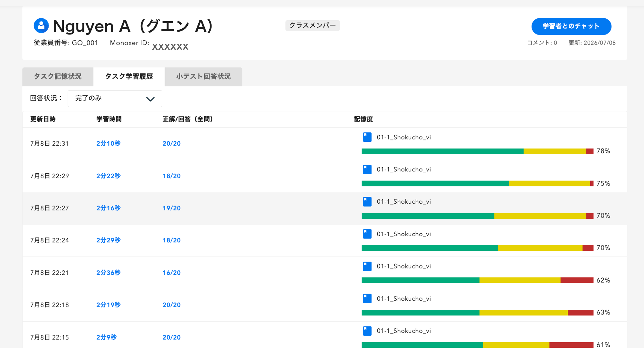This screenshot has height=348, width=644.
Task: Click 01-1_Shokucho_vi label in 22:27 row
Action: pyautogui.click(x=404, y=202)
